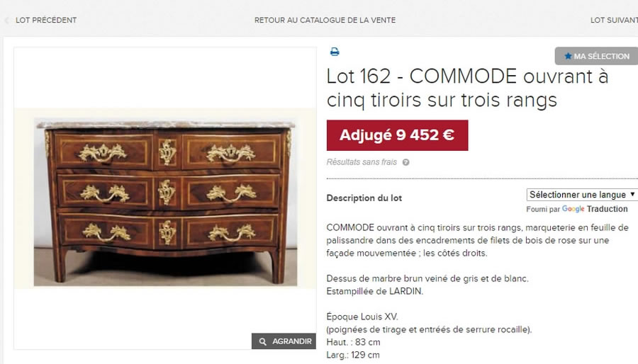Image resolution: width=638 pixels, height=364 pixels.
Task: Click the Lot 162 title heading
Action: [467, 88]
